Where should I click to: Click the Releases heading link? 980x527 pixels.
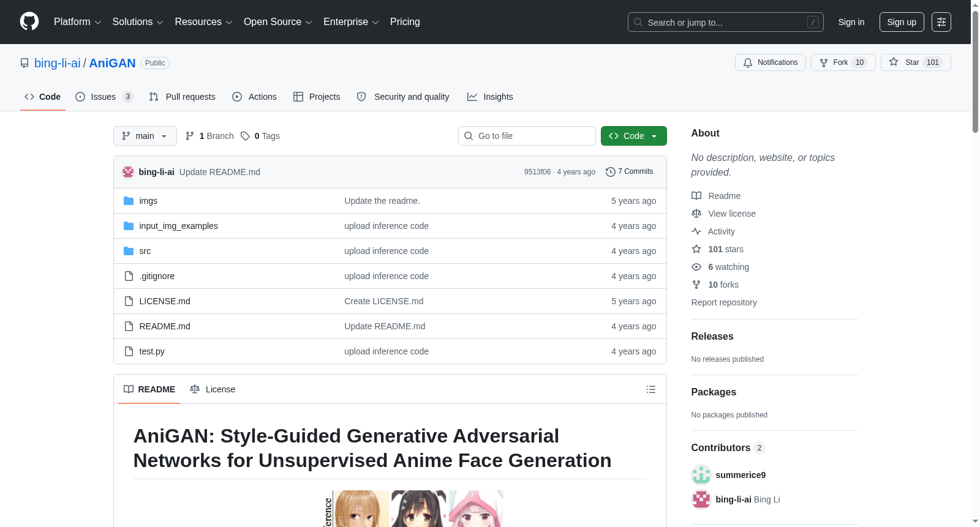coord(712,337)
